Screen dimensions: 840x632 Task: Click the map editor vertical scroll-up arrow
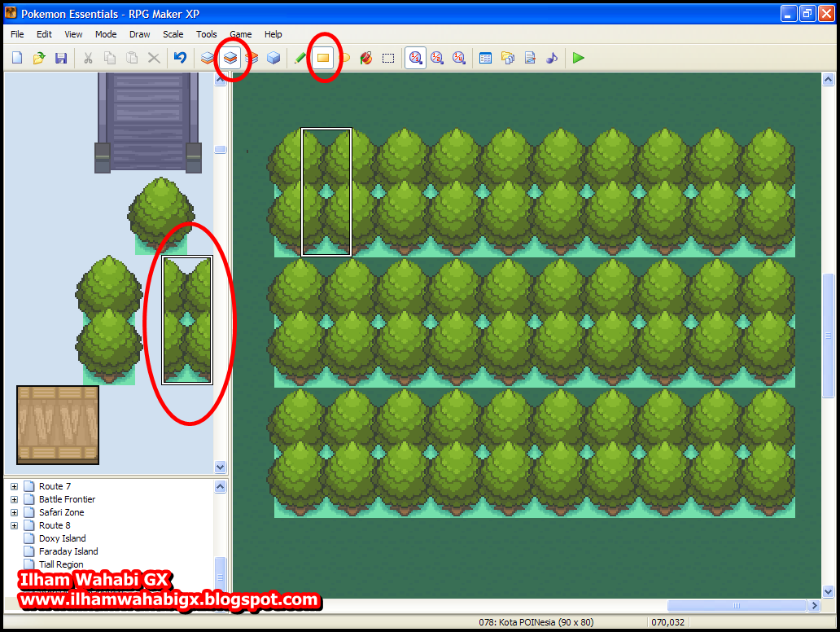click(x=829, y=80)
